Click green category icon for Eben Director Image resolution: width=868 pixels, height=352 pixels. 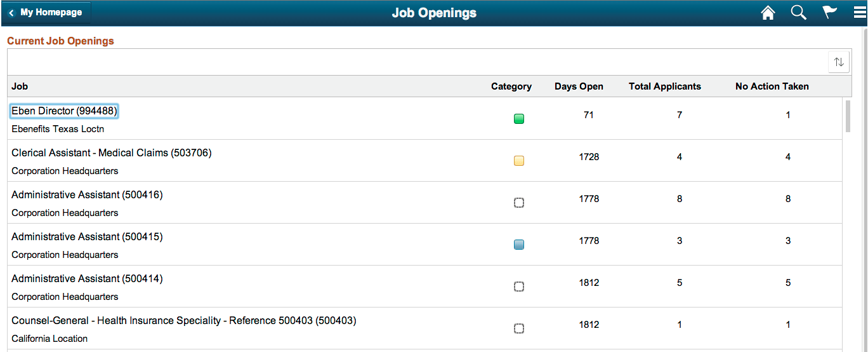pyautogui.click(x=519, y=119)
